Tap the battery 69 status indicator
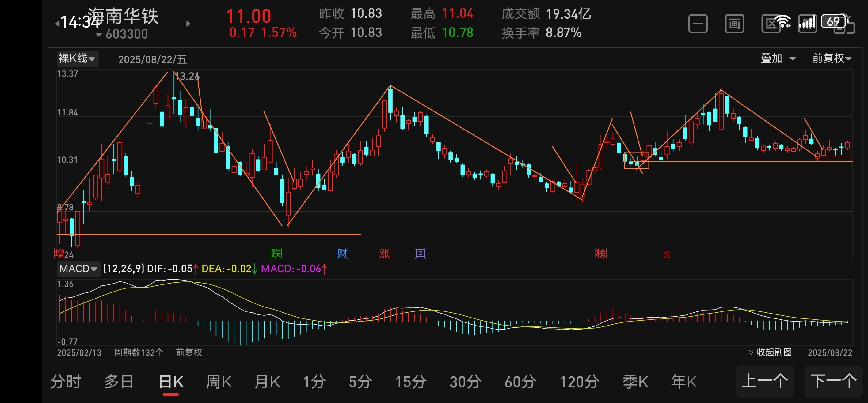The width and height of the screenshot is (868, 403). pyautogui.click(x=834, y=21)
